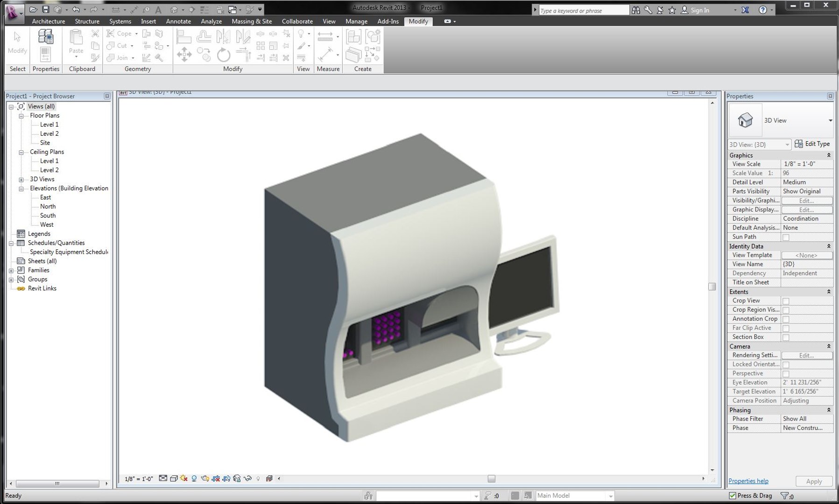Click the Project Browser horizontal scrollbar thumb
This screenshot has width=839, height=504.
(x=57, y=484)
